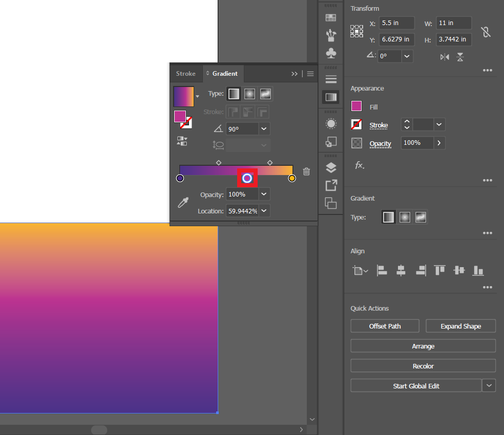Toggle the Stroke visibility in Appearance panel
Image resolution: width=504 pixels, height=435 pixels.
coord(356,124)
